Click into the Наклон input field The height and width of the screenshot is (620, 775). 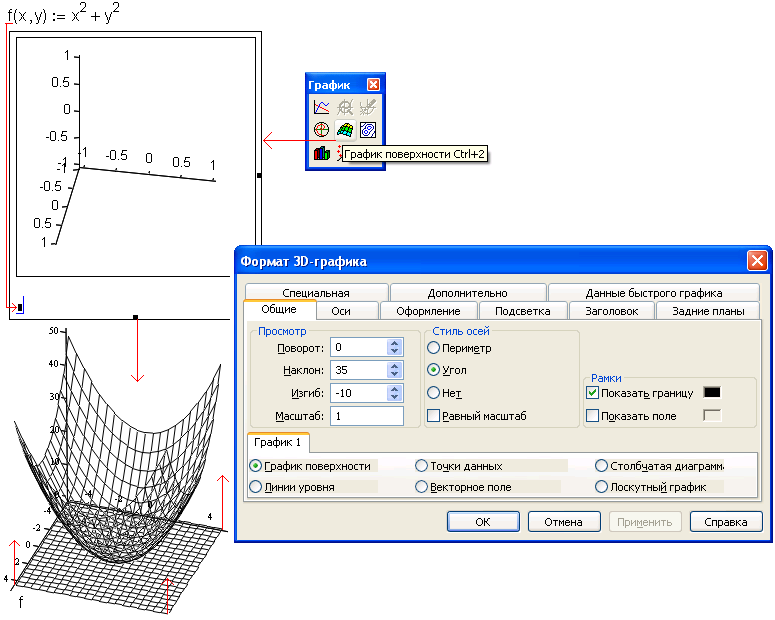coord(359,370)
